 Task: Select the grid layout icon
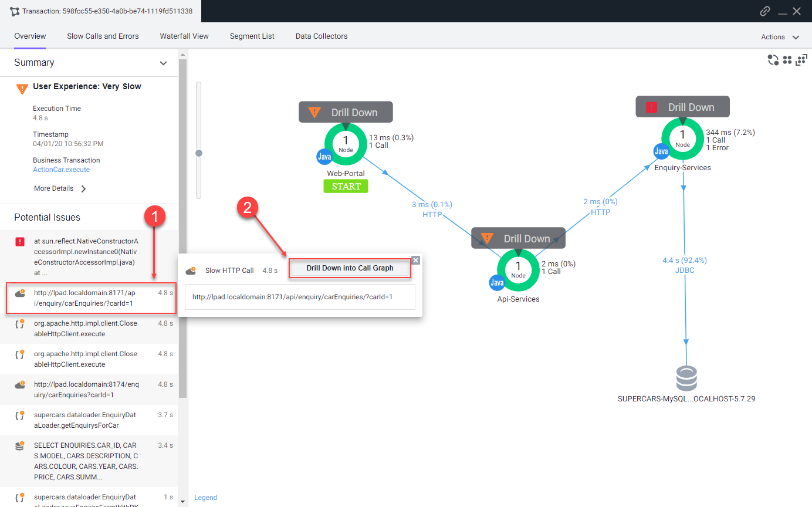788,60
